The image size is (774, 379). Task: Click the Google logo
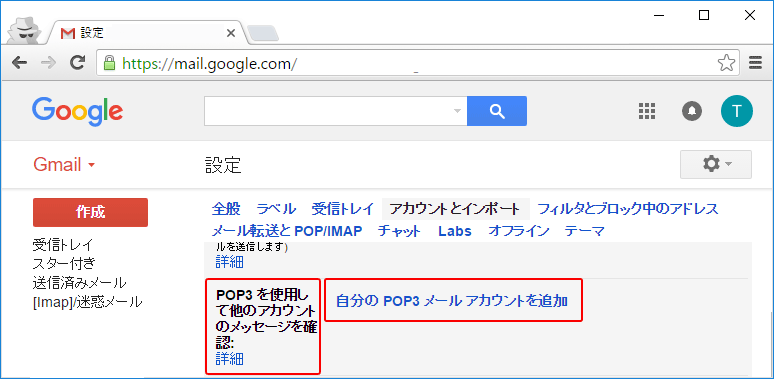pyautogui.click(x=77, y=113)
